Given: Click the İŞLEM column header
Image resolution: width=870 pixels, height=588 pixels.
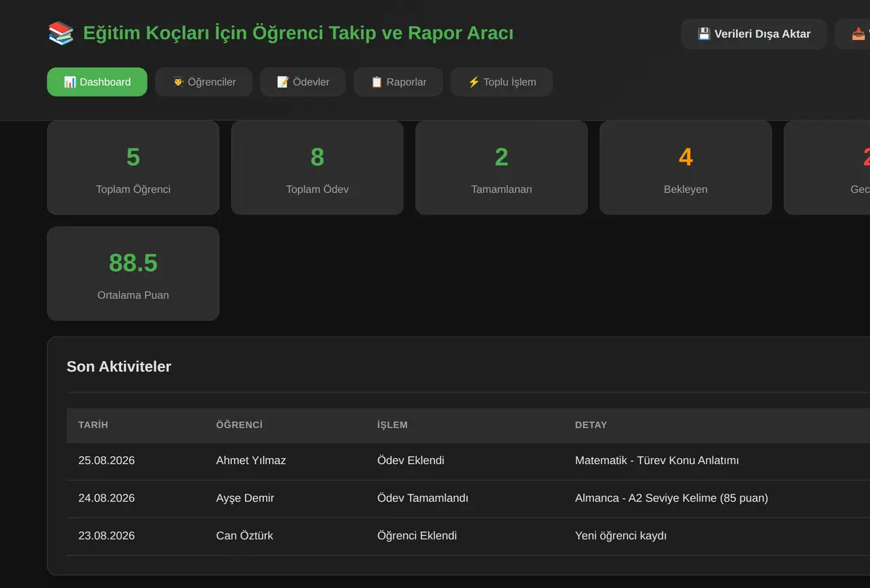Looking at the screenshot, I should coord(393,425).
